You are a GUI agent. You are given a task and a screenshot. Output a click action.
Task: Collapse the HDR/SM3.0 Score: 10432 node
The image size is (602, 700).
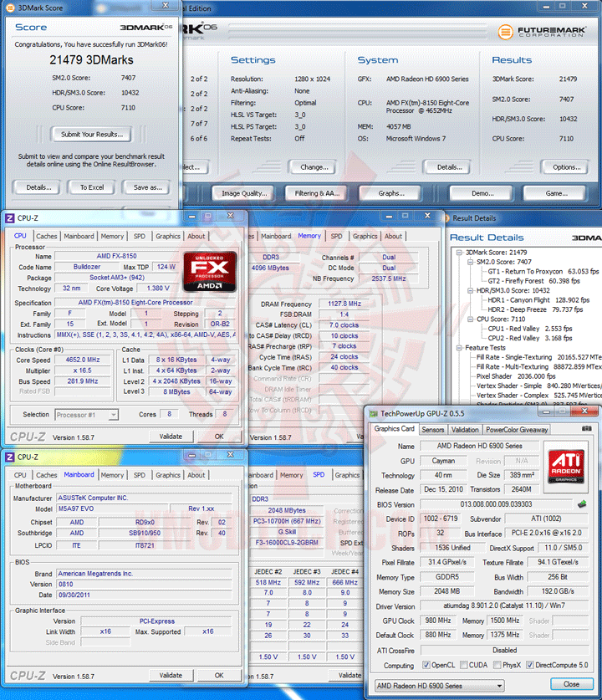point(470,291)
